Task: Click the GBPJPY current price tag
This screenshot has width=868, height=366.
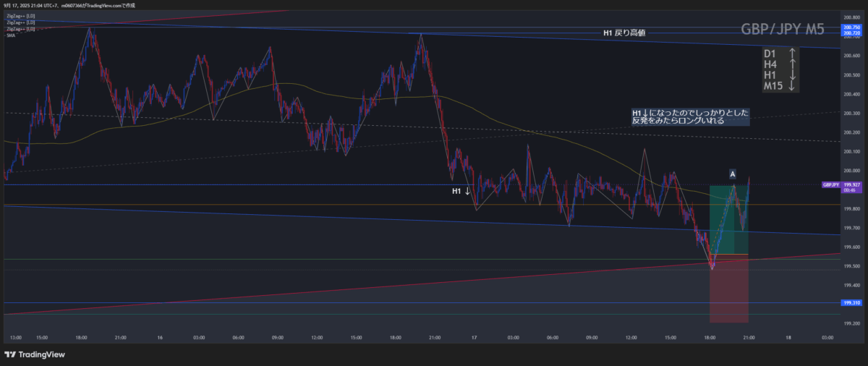Action: (830, 185)
